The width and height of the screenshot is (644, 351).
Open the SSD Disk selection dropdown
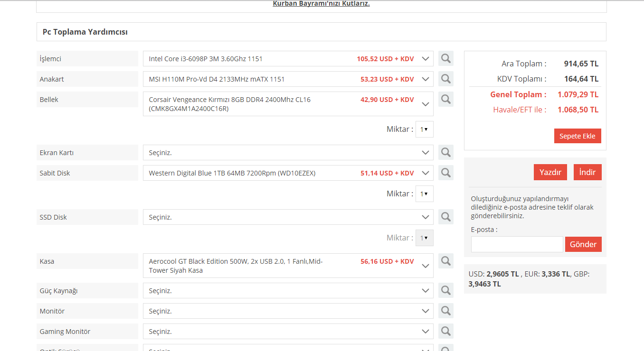[288, 217]
